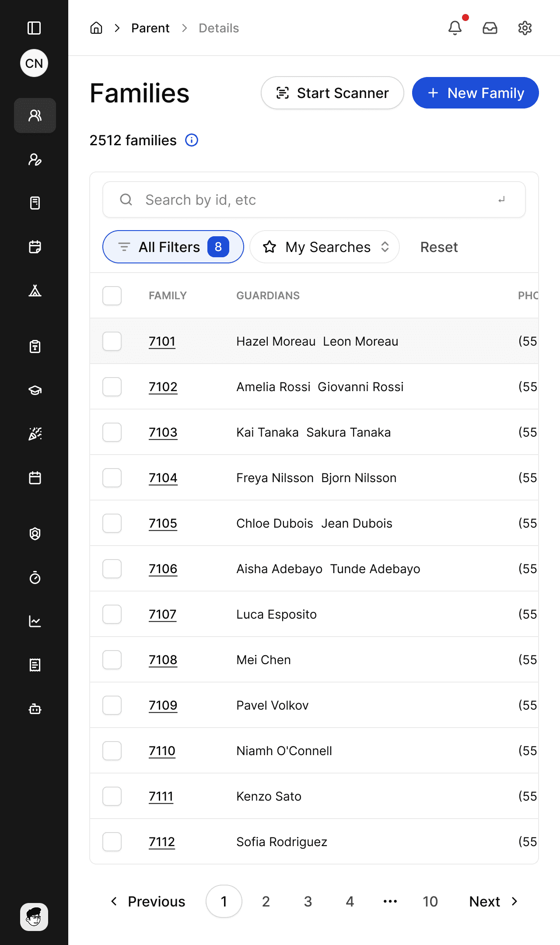Go to page 3
Screen dimensions: 560x945
pos(308,901)
